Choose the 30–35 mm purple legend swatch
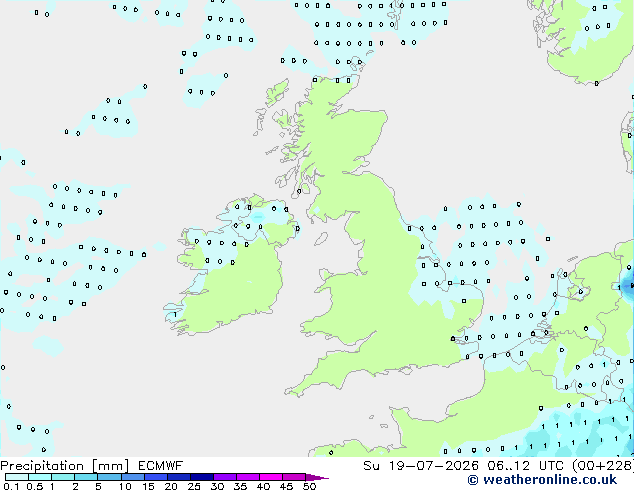This screenshot has height=490, width=634. pyautogui.click(x=225, y=477)
